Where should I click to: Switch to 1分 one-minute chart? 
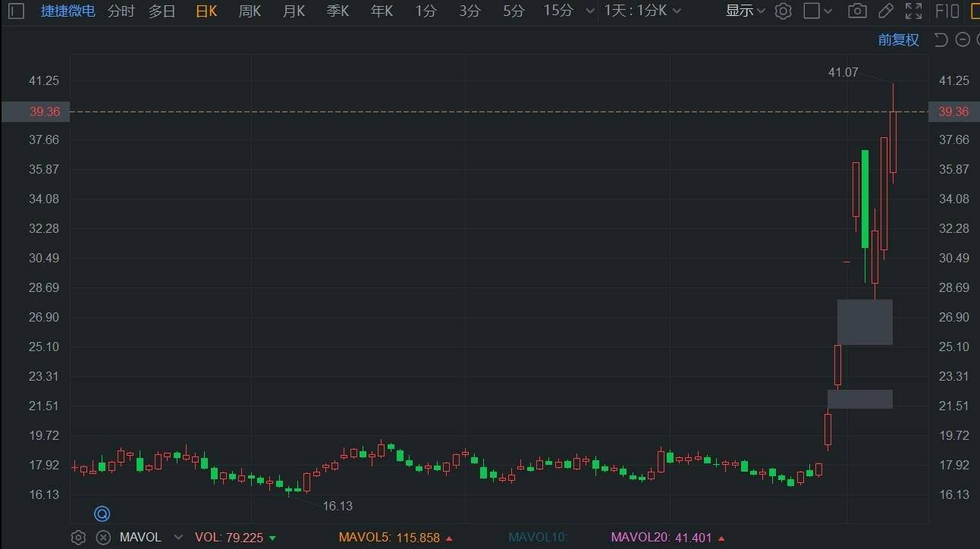click(x=426, y=11)
